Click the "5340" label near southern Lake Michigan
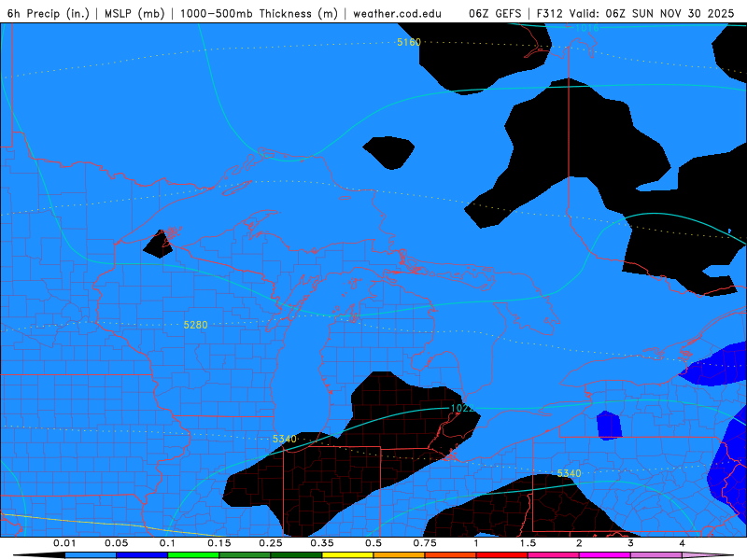The image size is (747, 560). [285, 439]
